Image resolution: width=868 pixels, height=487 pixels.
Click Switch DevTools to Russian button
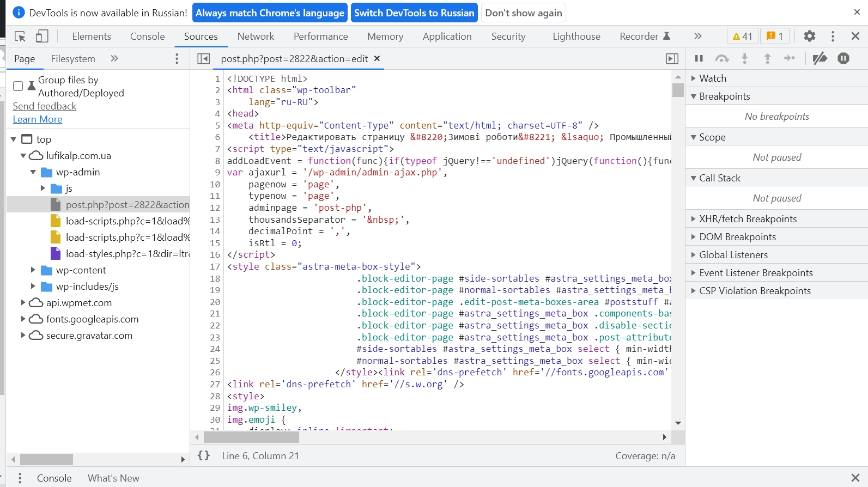pyautogui.click(x=414, y=13)
